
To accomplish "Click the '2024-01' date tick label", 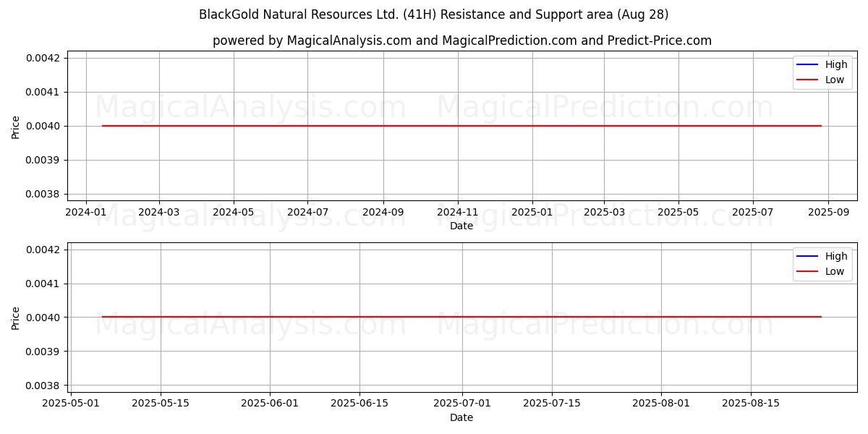I will [86, 213].
